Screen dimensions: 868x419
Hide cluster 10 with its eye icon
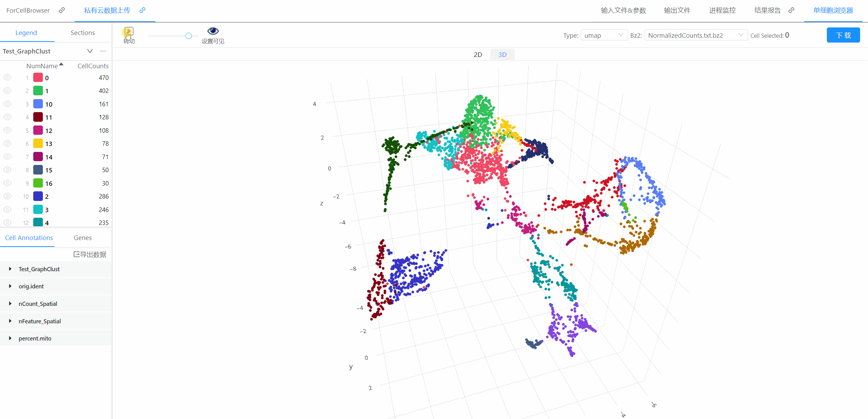click(8, 104)
